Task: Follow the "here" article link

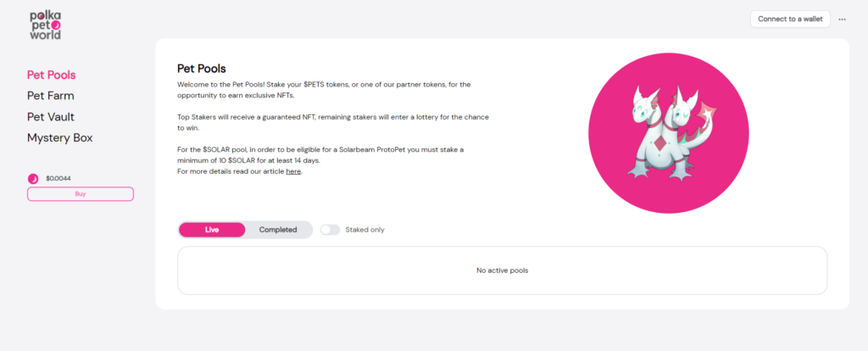Action: click(x=293, y=171)
